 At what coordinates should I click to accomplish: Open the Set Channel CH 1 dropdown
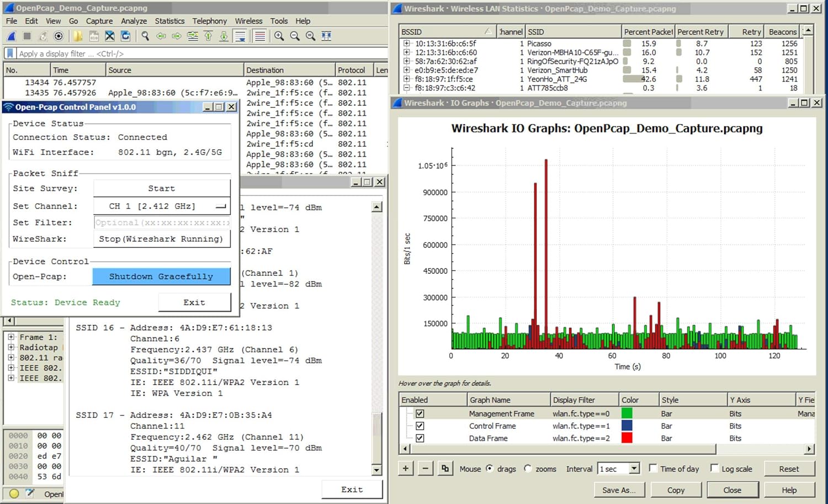(x=162, y=206)
